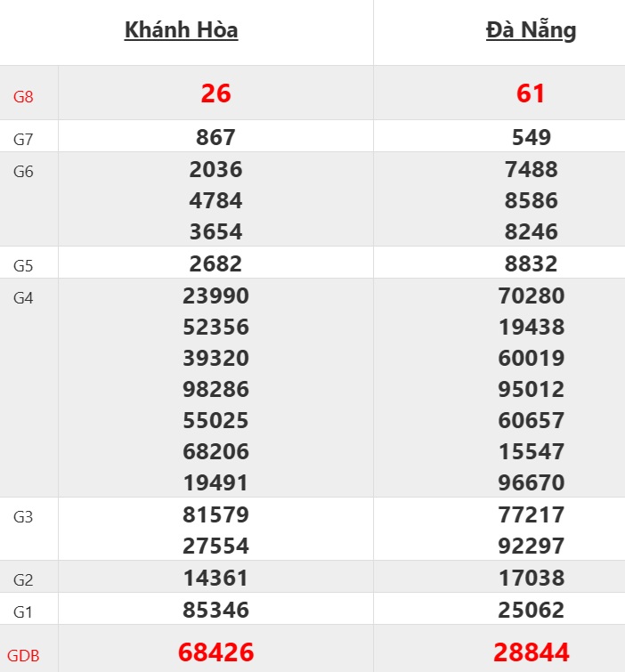Click Đà Nẵng G2 number 17038
This screenshot has width=625, height=672.
click(531, 579)
